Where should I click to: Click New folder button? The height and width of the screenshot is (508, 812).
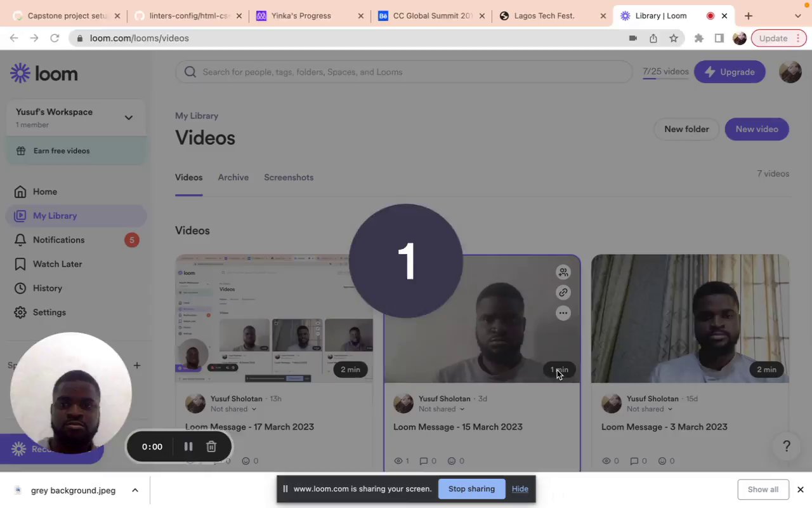click(x=686, y=129)
